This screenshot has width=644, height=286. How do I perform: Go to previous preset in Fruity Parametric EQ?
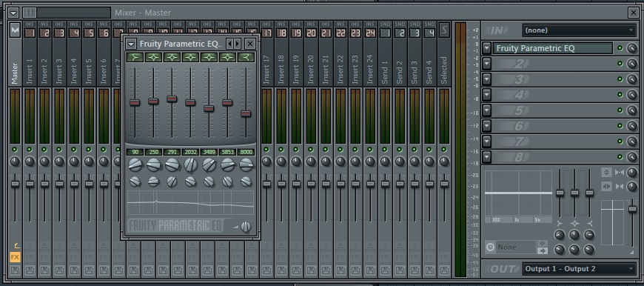pos(230,44)
